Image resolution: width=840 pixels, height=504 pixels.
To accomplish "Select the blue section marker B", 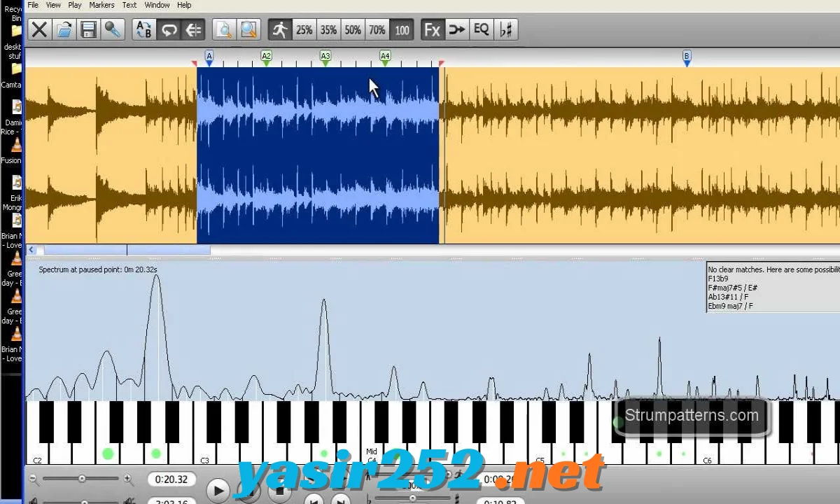I will tap(687, 58).
